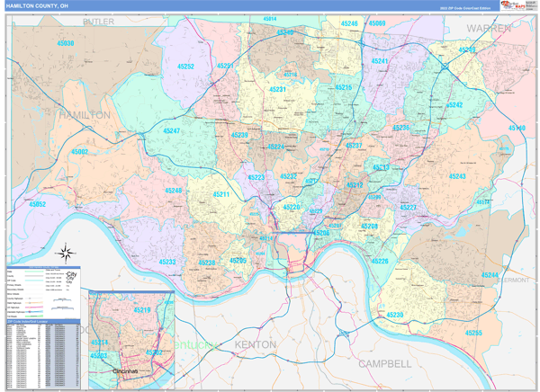Image resolution: width=540 pixels, height=392 pixels.
Task: Select ZIP code 45247 area
Action: (x=171, y=131)
